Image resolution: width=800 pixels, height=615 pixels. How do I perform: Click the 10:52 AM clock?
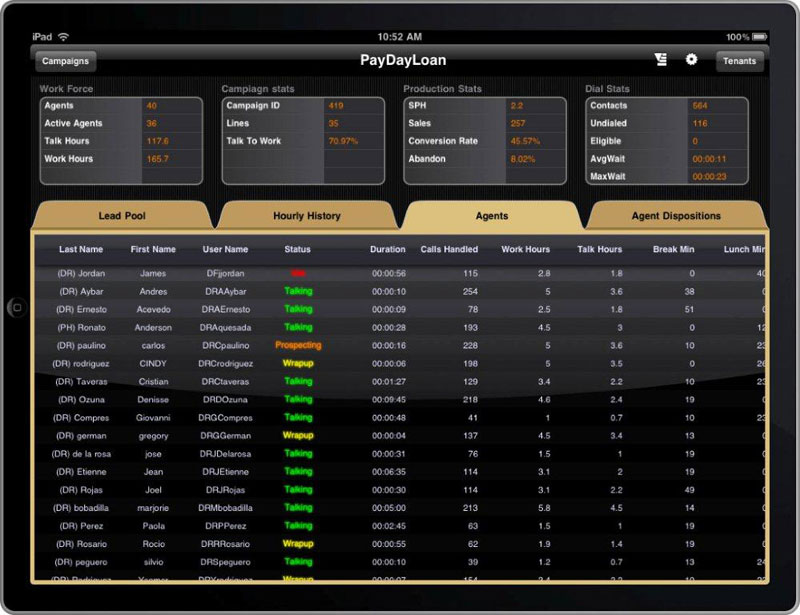pyautogui.click(x=399, y=37)
